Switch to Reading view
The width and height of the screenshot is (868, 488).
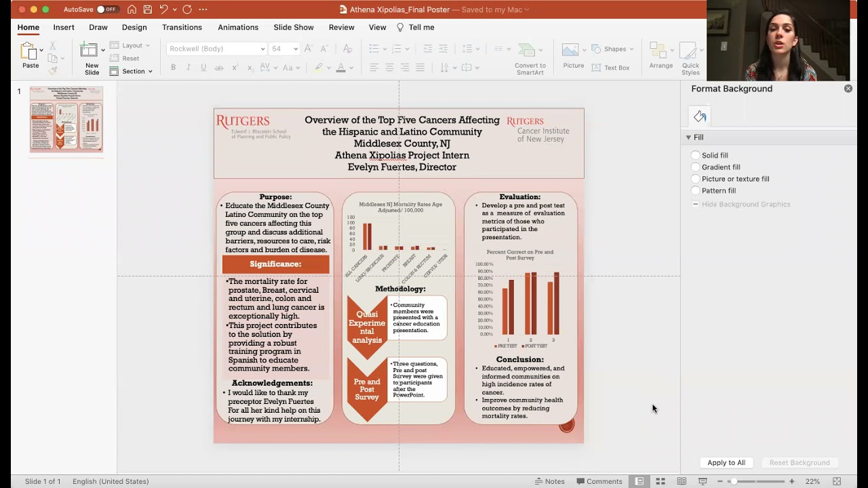click(x=682, y=481)
